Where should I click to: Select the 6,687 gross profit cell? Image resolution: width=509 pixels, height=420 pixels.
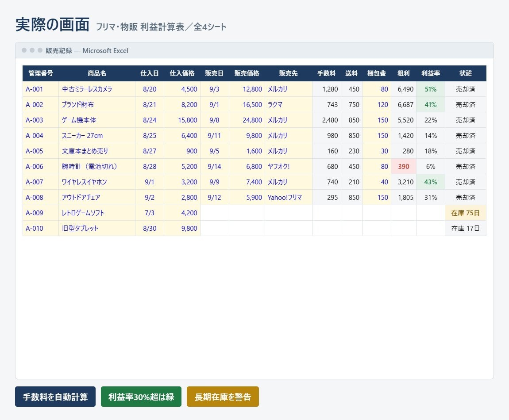click(x=404, y=104)
